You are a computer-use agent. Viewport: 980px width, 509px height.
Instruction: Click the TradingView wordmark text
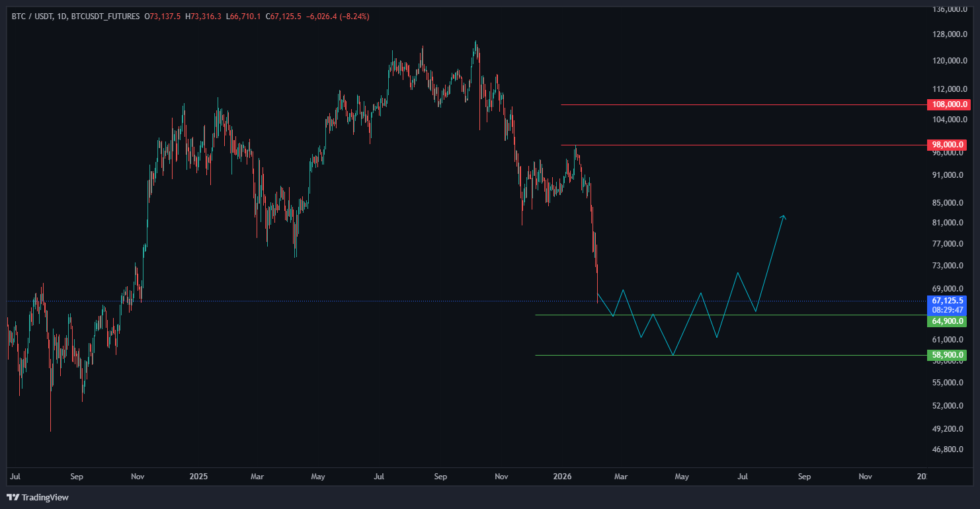(x=45, y=497)
